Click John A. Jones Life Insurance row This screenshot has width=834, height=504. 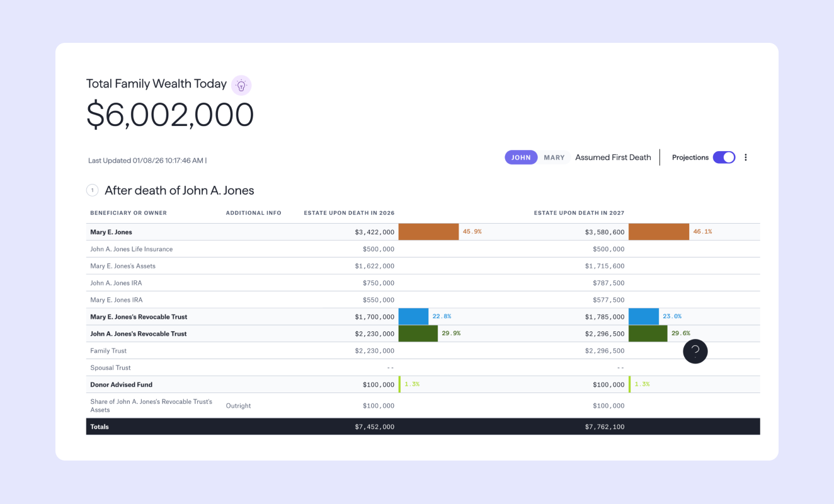[x=423, y=249]
